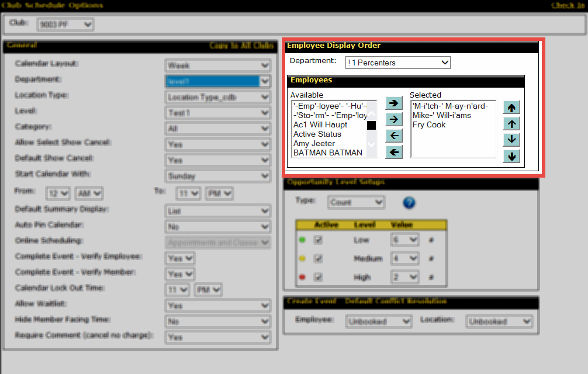Move employee to bottom with bold down arrow
The height and width of the screenshot is (374, 588).
(511, 156)
